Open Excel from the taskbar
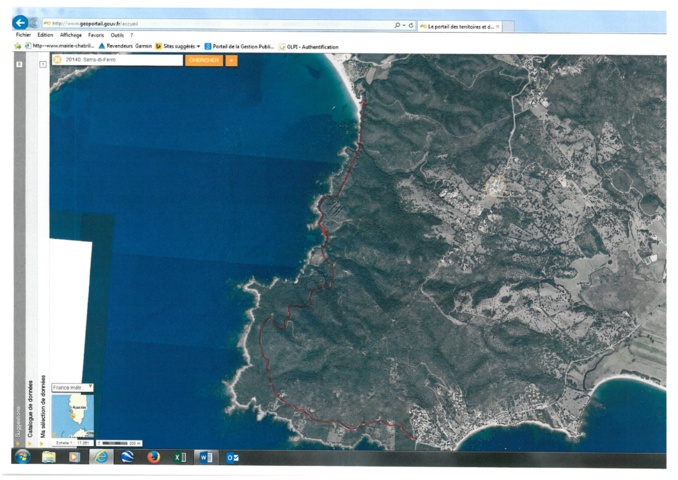The height and width of the screenshot is (480, 678). (180, 457)
